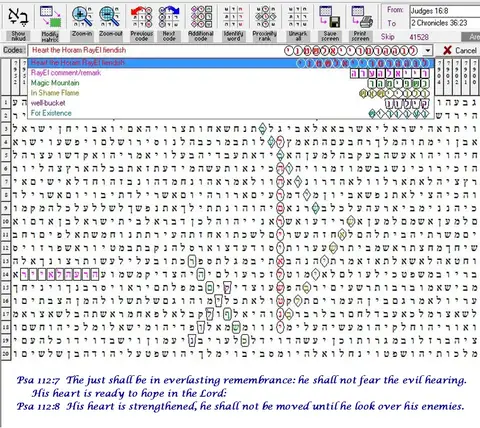Click the Proximity rank label button
Screen dimensions: 480x428
265,36
